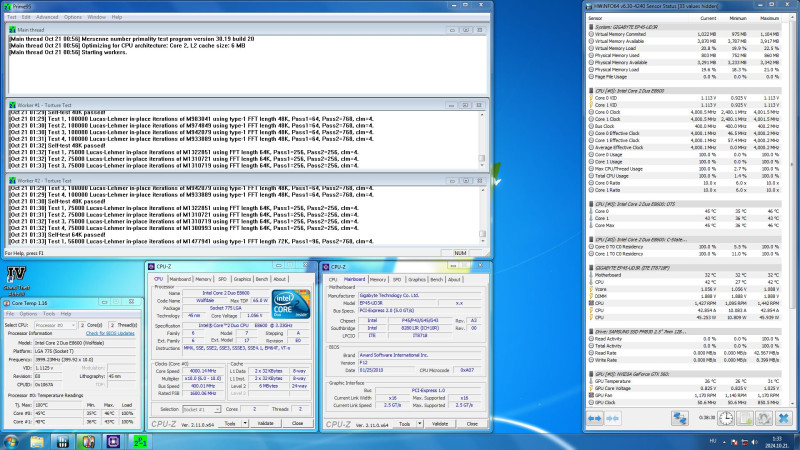Viewport: 800px width, 450px height.
Task: Click HU language indicator in taskbar
Action: [x=713, y=441]
